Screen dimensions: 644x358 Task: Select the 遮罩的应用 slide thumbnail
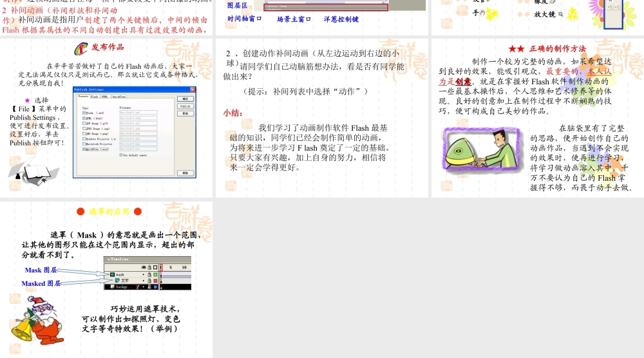click(106, 279)
